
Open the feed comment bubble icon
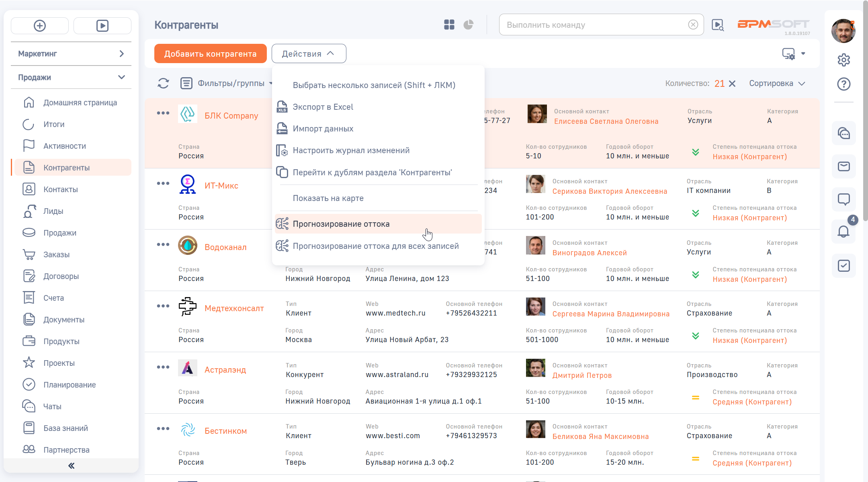point(844,199)
